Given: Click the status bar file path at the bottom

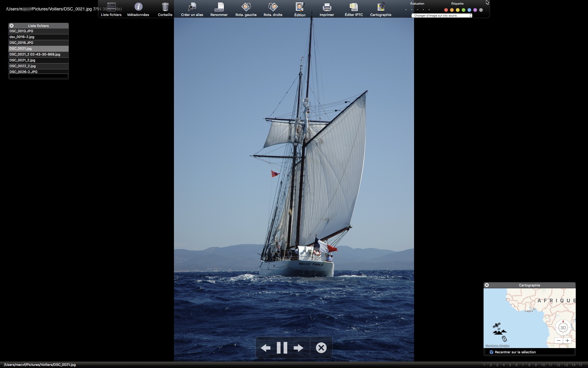Looking at the screenshot, I should click(40, 365).
